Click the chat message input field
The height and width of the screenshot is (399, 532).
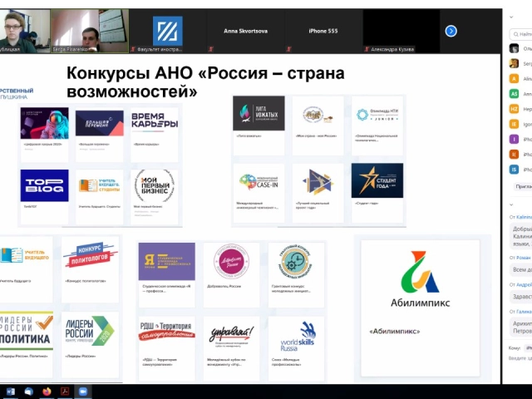(x=520, y=358)
